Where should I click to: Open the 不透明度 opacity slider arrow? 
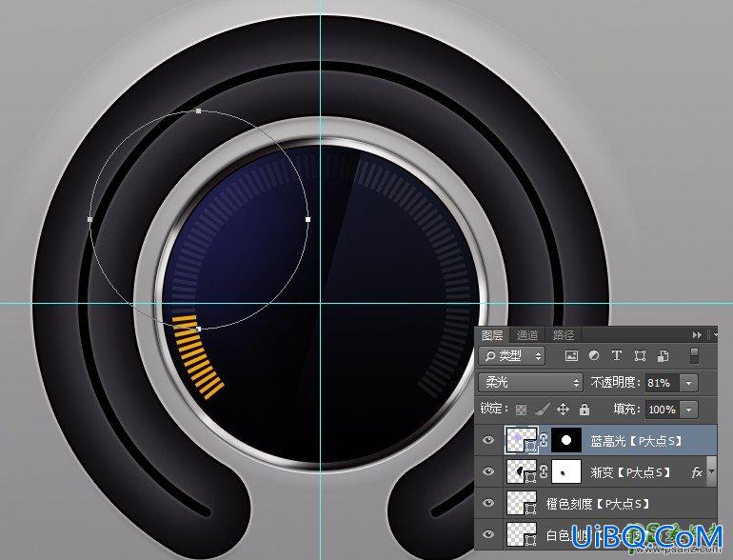click(x=688, y=383)
